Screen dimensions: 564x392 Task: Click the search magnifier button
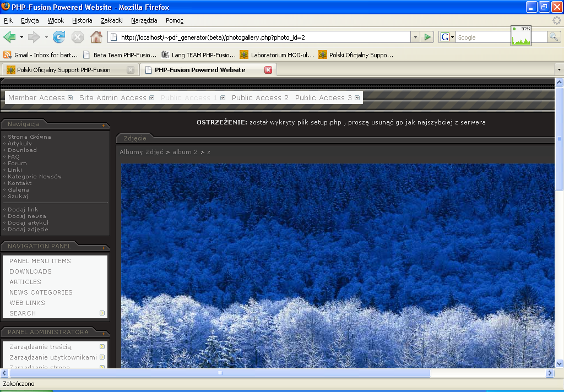(x=554, y=37)
